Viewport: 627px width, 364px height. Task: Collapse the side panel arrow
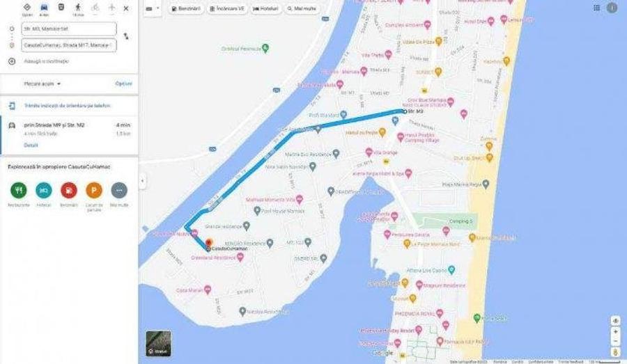point(142,181)
